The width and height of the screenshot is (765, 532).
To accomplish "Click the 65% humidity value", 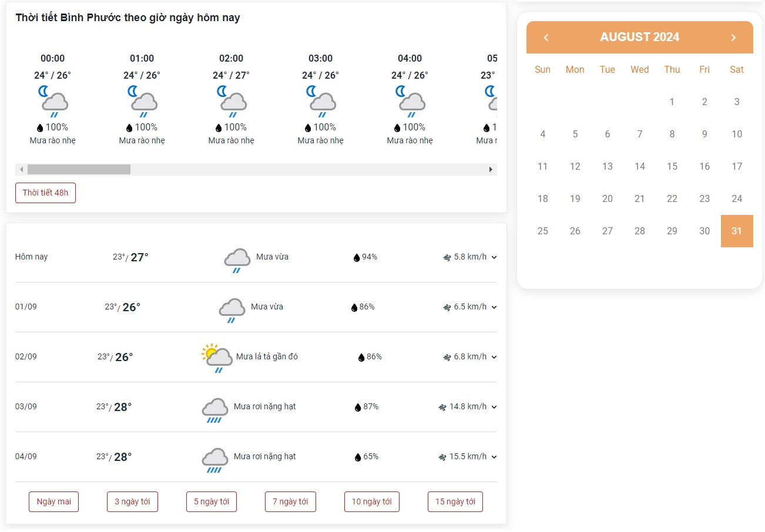I will [x=371, y=456].
